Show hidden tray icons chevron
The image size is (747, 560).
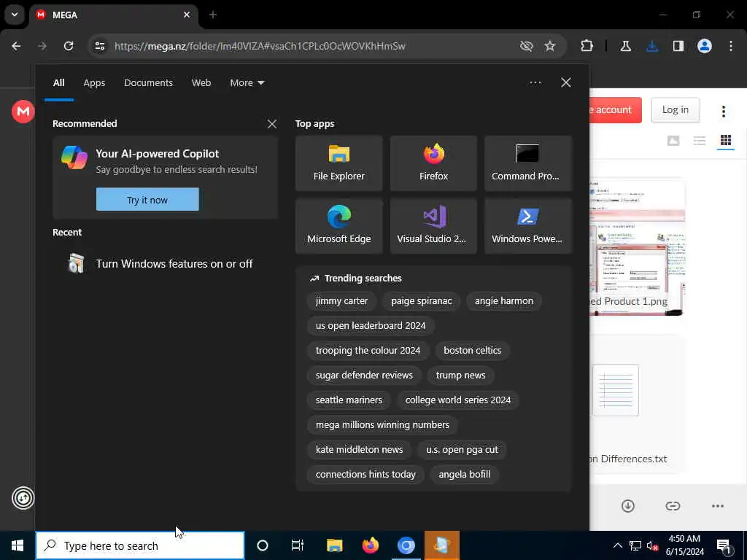coord(617,545)
